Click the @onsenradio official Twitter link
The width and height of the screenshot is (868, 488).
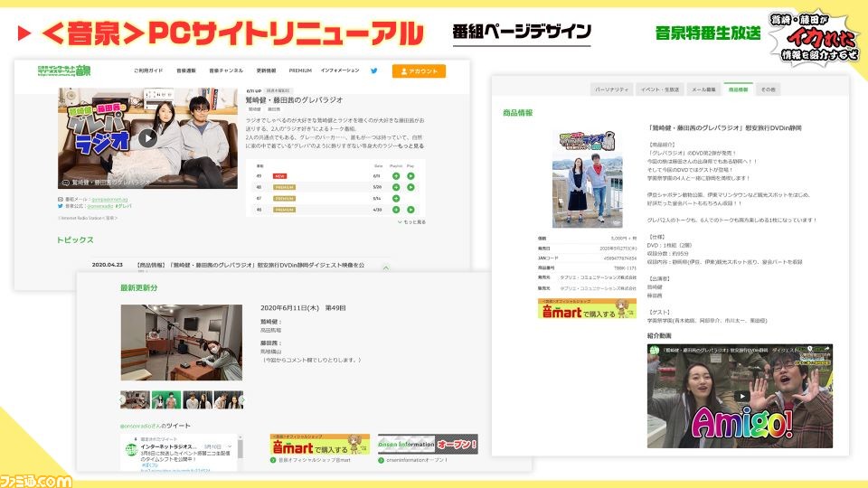99,206
